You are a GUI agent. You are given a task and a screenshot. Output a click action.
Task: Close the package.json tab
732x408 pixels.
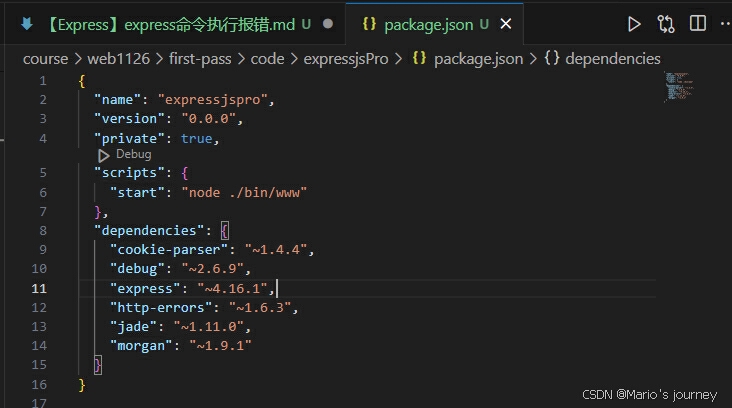506,24
